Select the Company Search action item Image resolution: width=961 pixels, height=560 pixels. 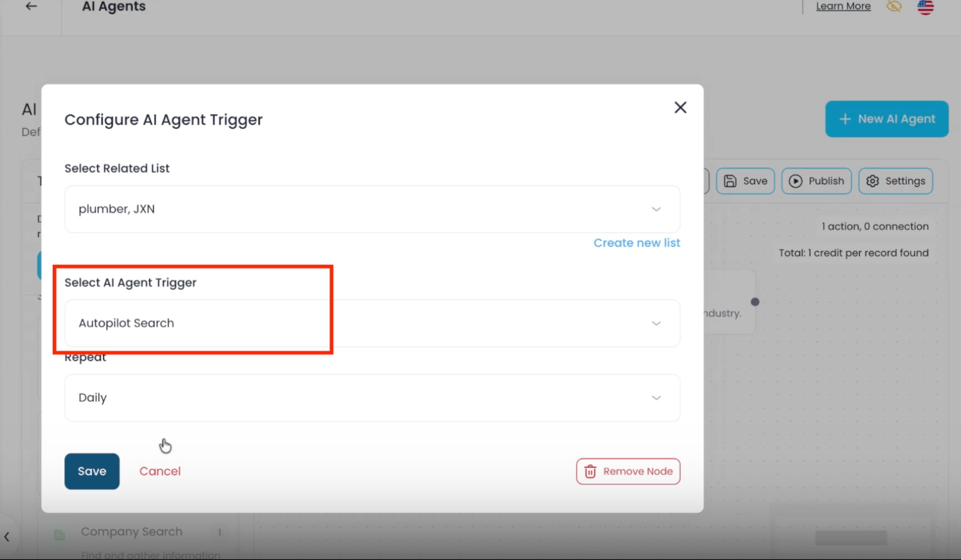131,531
